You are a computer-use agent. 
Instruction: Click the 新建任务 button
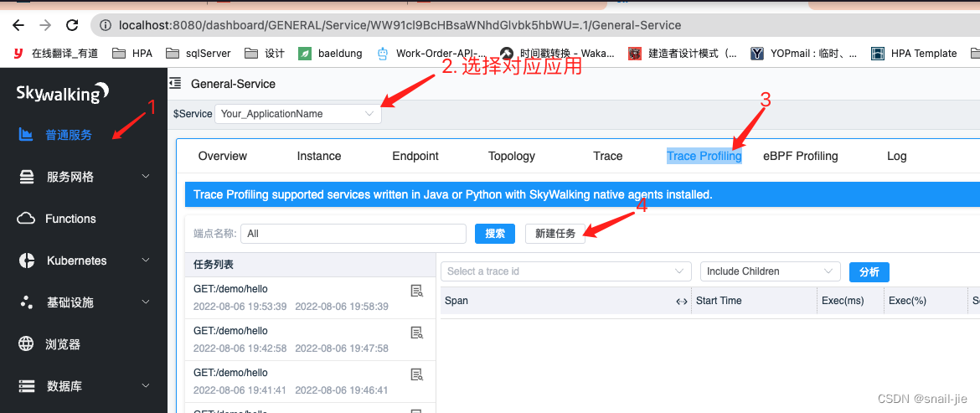pos(555,234)
